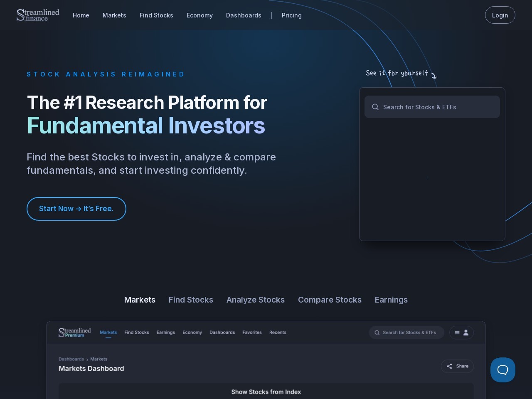Open Economy in top navigation

[199, 15]
